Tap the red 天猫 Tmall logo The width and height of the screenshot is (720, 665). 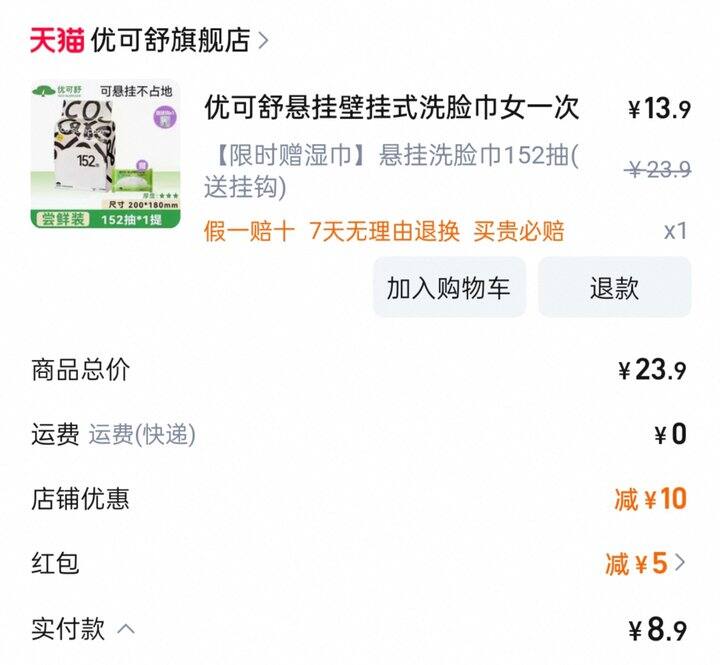click(57, 40)
